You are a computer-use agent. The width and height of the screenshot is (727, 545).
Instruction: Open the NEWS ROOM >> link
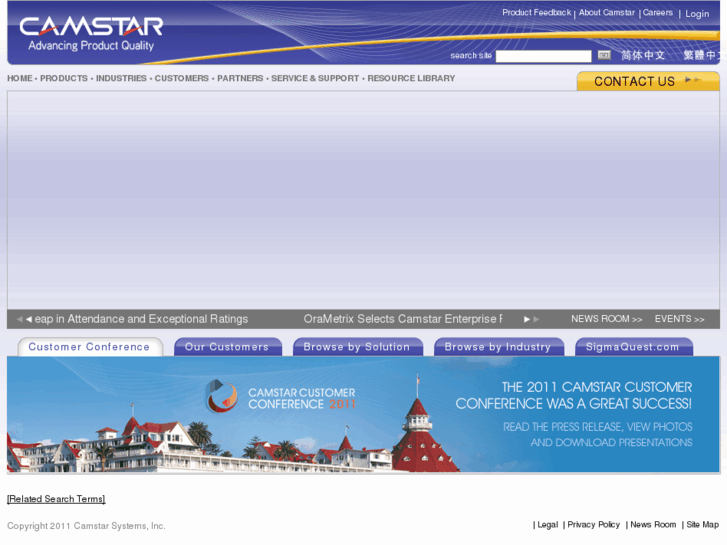[606, 319]
